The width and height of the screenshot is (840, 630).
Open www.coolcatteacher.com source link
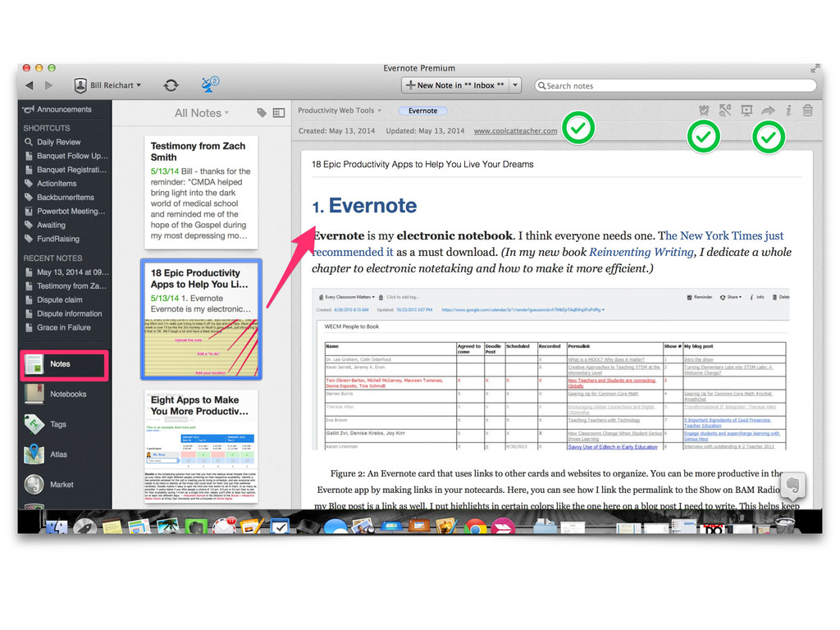pos(515,130)
